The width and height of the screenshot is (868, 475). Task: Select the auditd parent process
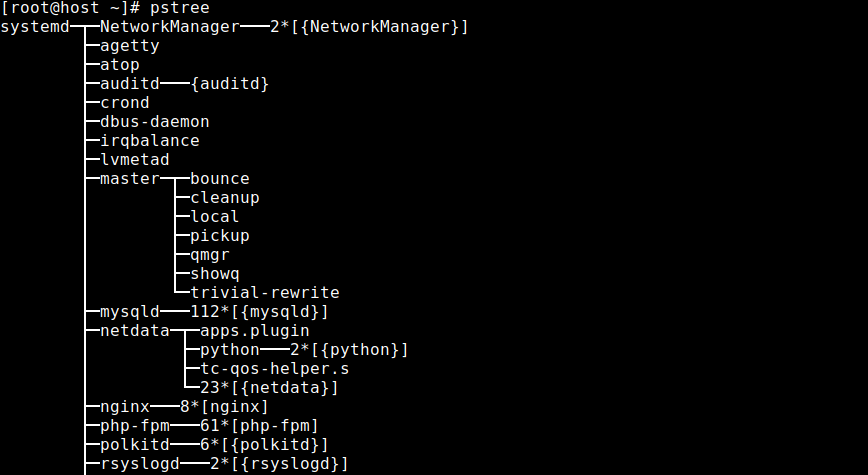pyautogui.click(x=130, y=84)
